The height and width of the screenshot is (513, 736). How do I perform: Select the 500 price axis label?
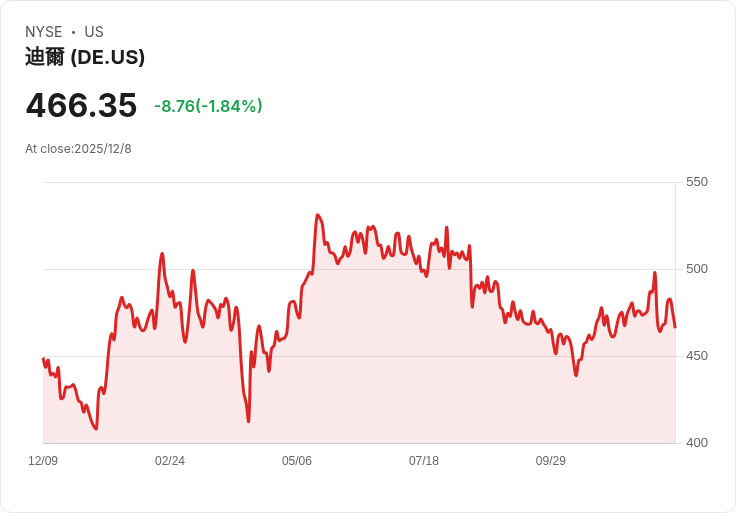point(696,269)
